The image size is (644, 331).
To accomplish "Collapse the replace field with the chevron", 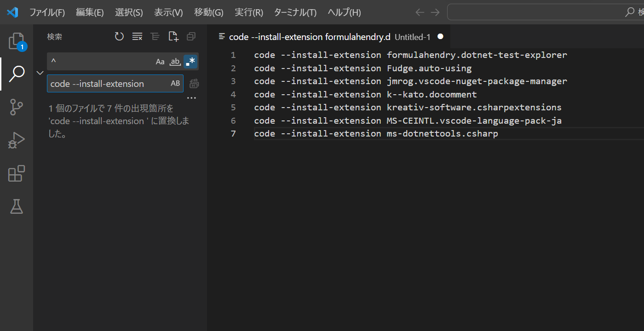I will coord(40,72).
